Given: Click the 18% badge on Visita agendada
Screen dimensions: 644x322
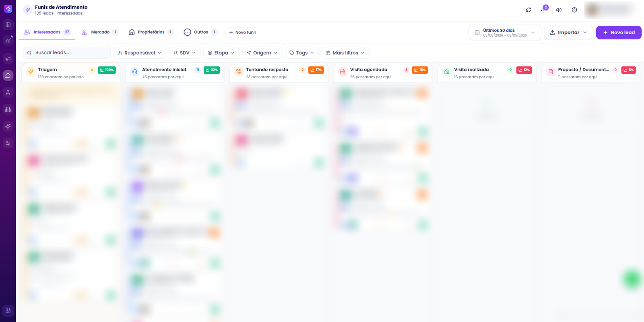Looking at the screenshot, I should pos(420,70).
